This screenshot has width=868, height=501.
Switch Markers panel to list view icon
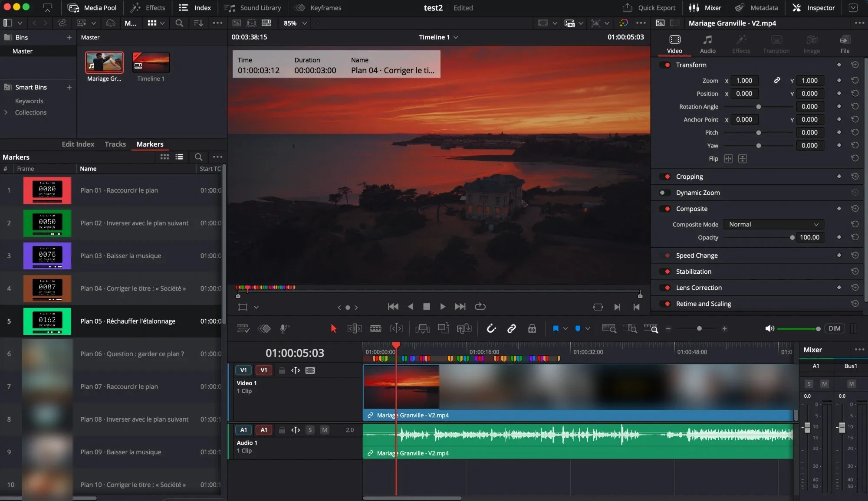click(179, 157)
